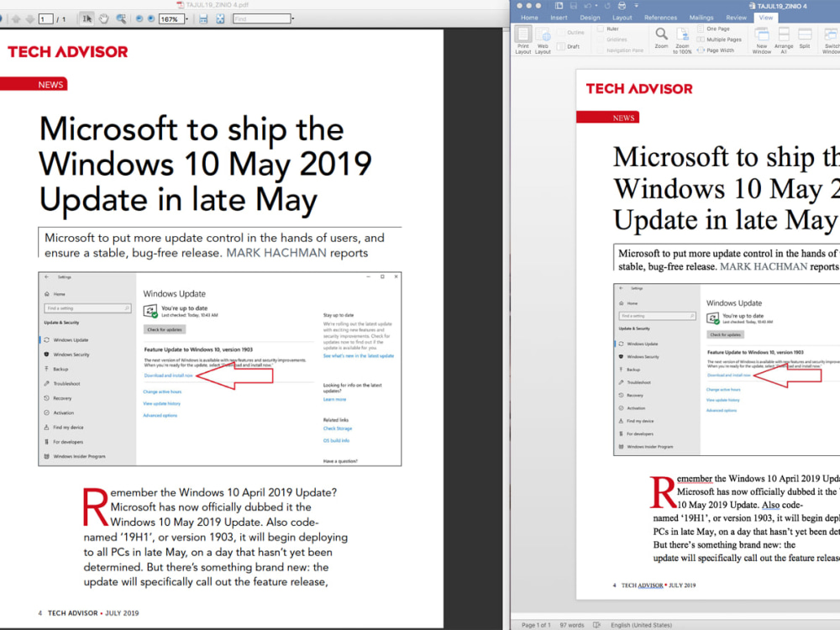The image size is (840, 630).
Task: Click the '97 words' count in status bar
Action: [x=572, y=625]
